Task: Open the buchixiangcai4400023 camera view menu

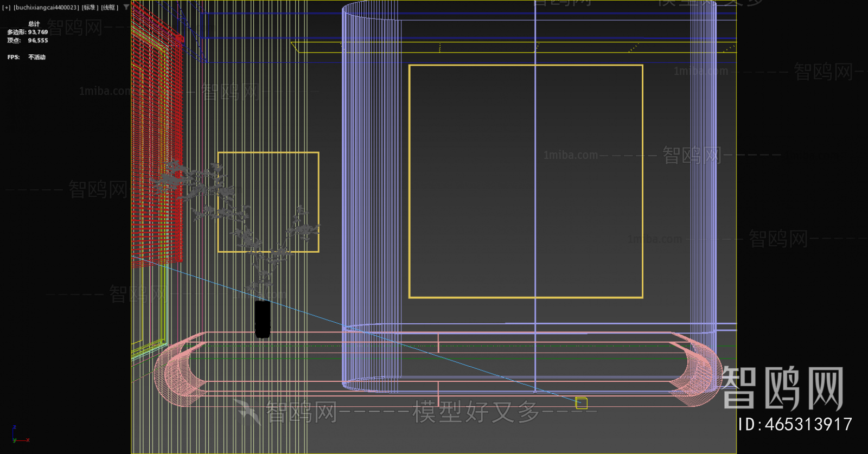Action: tap(46, 8)
